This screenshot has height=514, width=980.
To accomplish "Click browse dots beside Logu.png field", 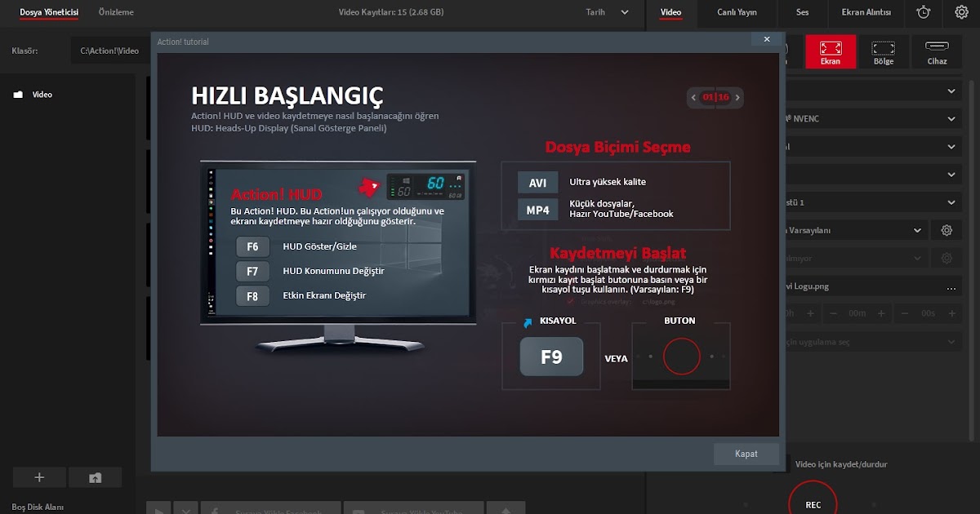I will [951, 287].
